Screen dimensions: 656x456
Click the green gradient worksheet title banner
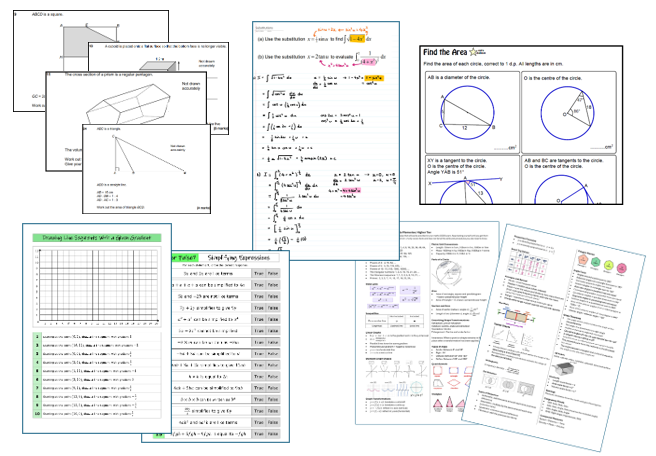[97, 238]
